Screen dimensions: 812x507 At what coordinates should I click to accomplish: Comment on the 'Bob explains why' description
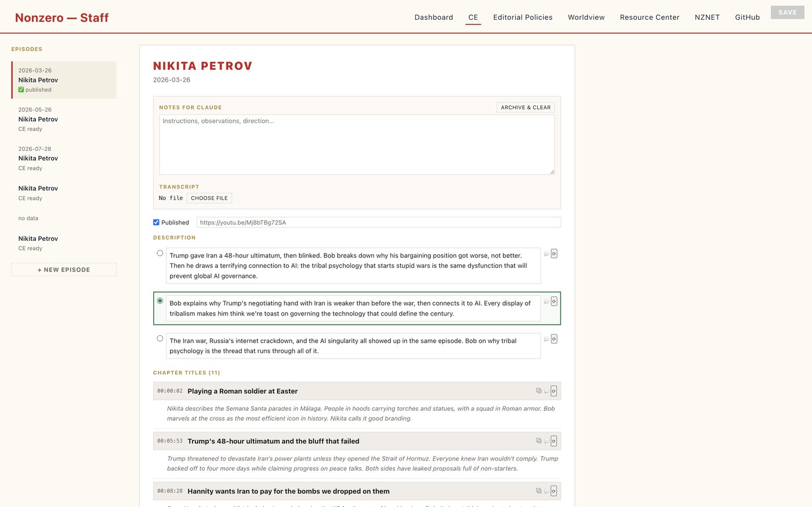[546, 302]
